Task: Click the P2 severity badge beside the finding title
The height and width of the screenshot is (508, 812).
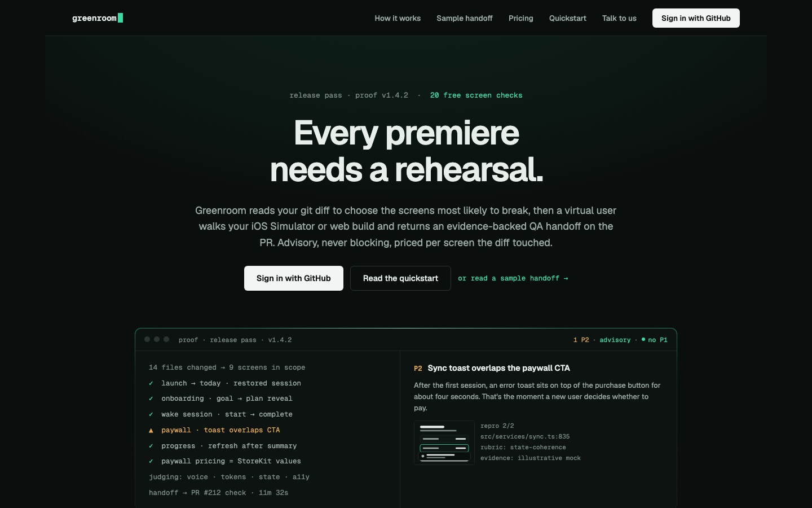Action: click(418, 369)
